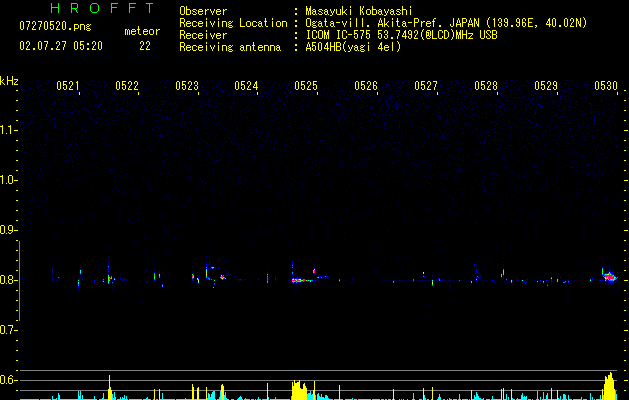Click the gray frequency range bar at left axis
The height and width of the screenshot is (400, 629).
[x=19, y=281]
